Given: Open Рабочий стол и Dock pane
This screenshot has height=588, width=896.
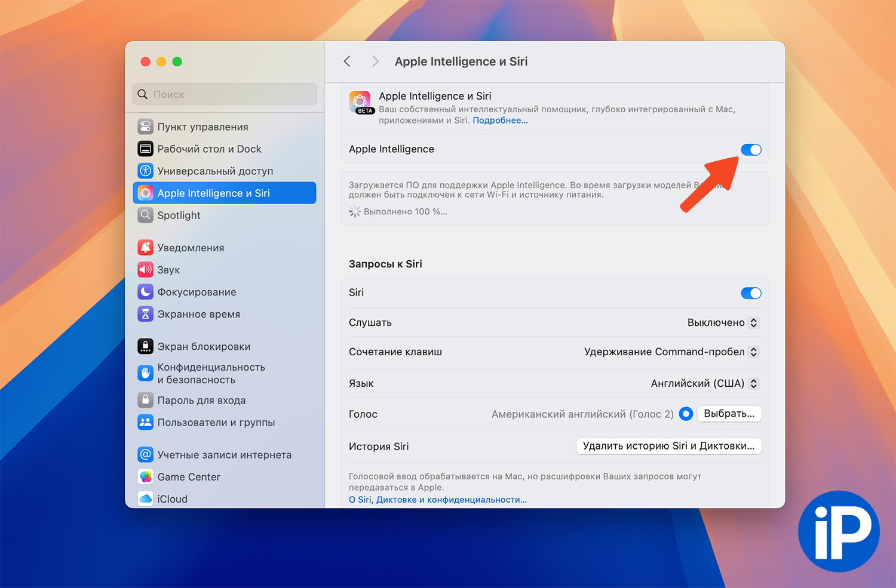Looking at the screenshot, I should 225,149.
